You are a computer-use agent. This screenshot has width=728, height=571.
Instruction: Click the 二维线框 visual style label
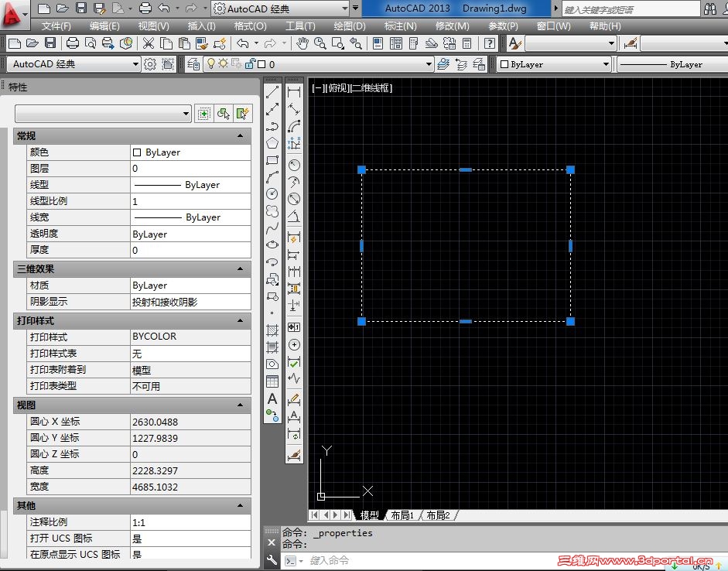tap(371, 87)
